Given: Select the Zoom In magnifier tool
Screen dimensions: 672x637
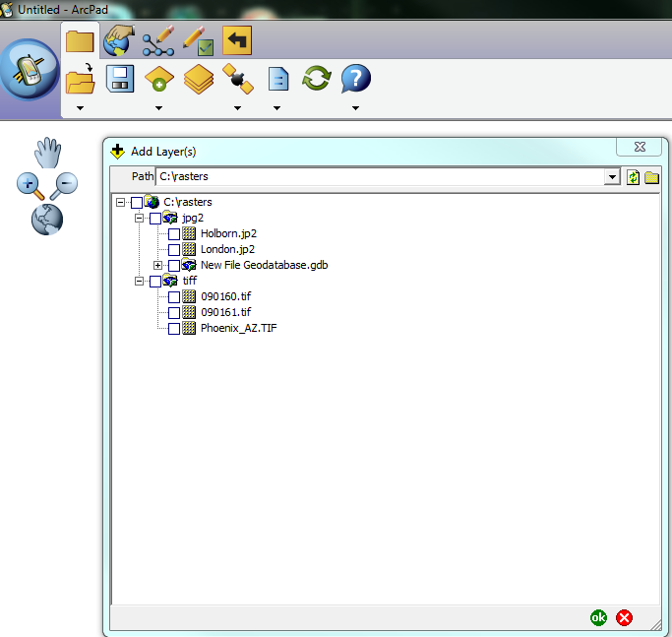Looking at the screenshot, I should [30, 186].
